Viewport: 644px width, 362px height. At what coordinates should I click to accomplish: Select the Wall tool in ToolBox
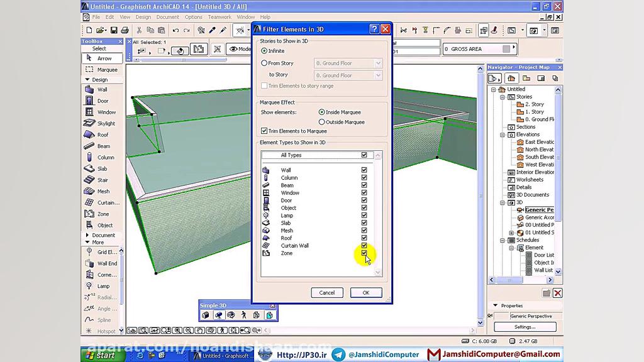click(101, 89)
